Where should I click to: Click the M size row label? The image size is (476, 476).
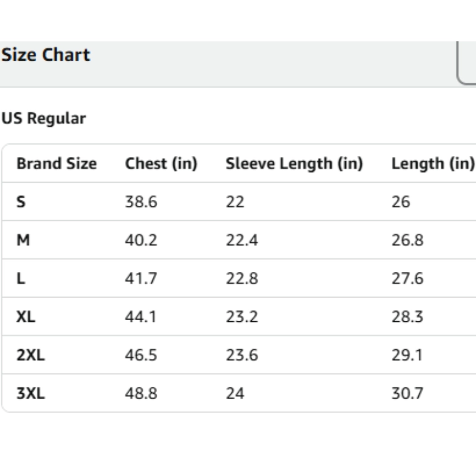(23, 240)
